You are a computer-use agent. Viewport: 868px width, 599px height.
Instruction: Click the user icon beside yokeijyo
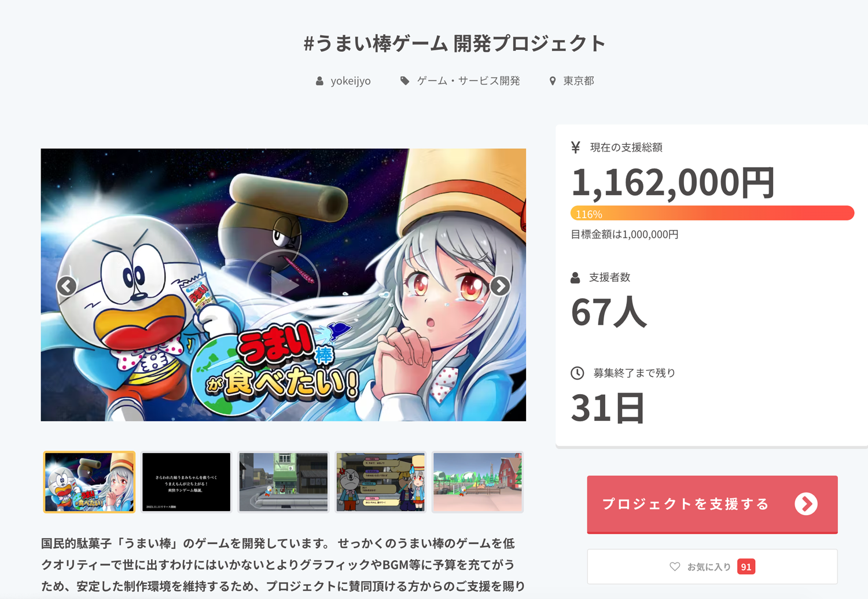(319, 81)
